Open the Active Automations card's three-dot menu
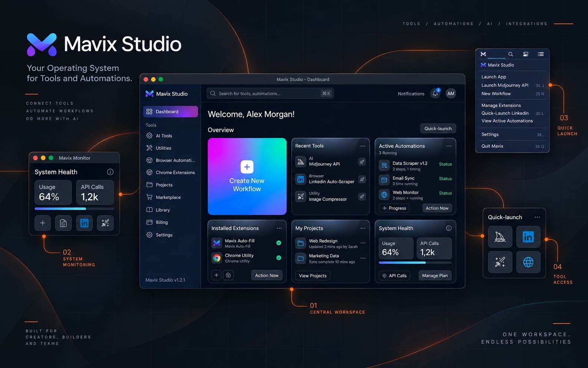Screen dimensions: 588x368 pos(449,146)
